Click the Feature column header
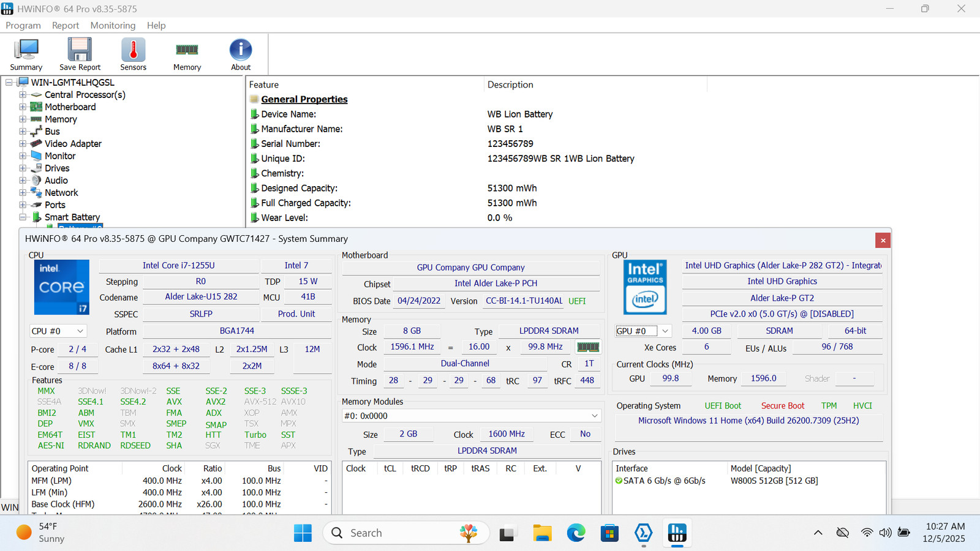This screenshot has width=980, height=551. (x=365, y=85)
